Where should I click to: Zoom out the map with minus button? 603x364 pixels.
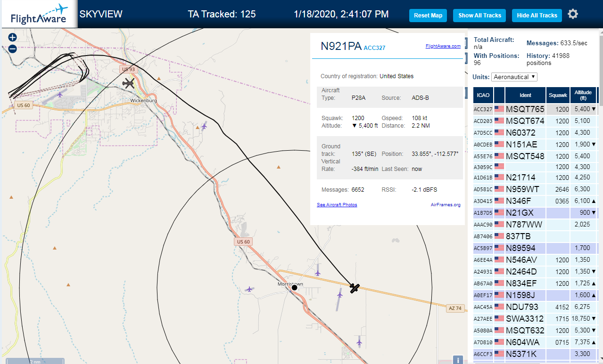tap(12, 49)
